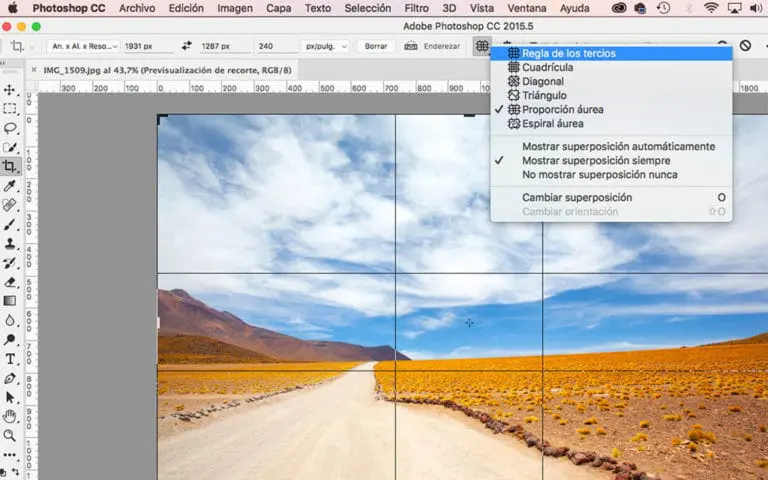Choose Regla de los tercios overlay
768x480 pixels.
pos(611,53)
